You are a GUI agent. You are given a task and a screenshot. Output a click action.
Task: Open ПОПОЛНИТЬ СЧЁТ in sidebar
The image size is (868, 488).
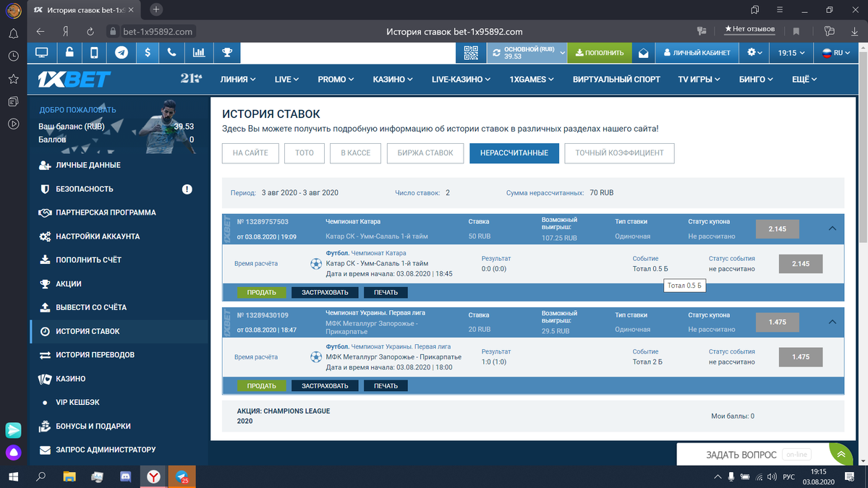click(119, 260)
